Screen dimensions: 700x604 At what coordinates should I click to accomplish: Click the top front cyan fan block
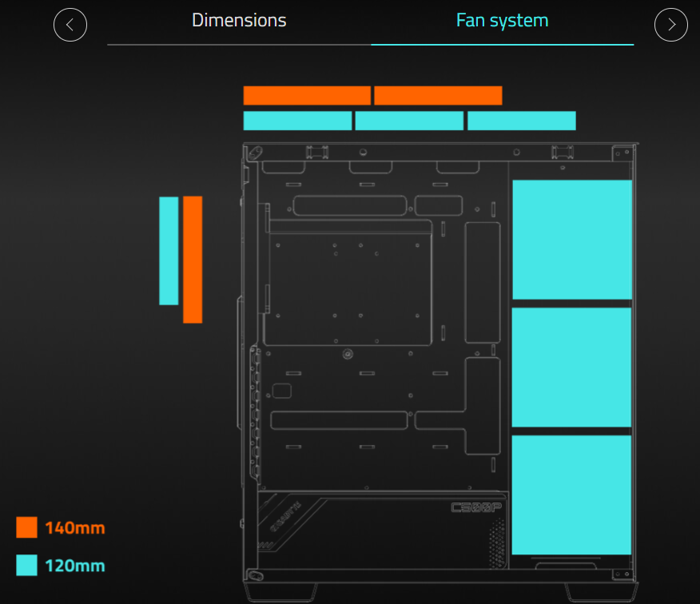pyautogui.click(x=571, y=240)
